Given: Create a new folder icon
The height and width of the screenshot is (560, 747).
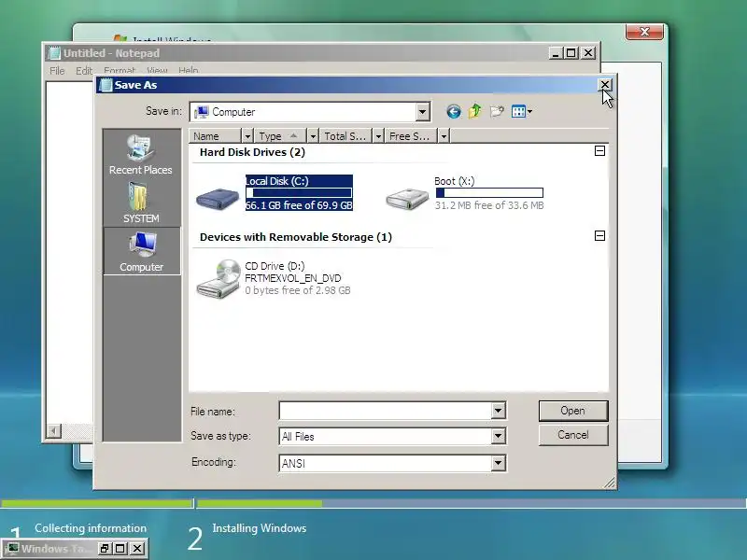Looking at the screenshot, I should coord(497,111).
